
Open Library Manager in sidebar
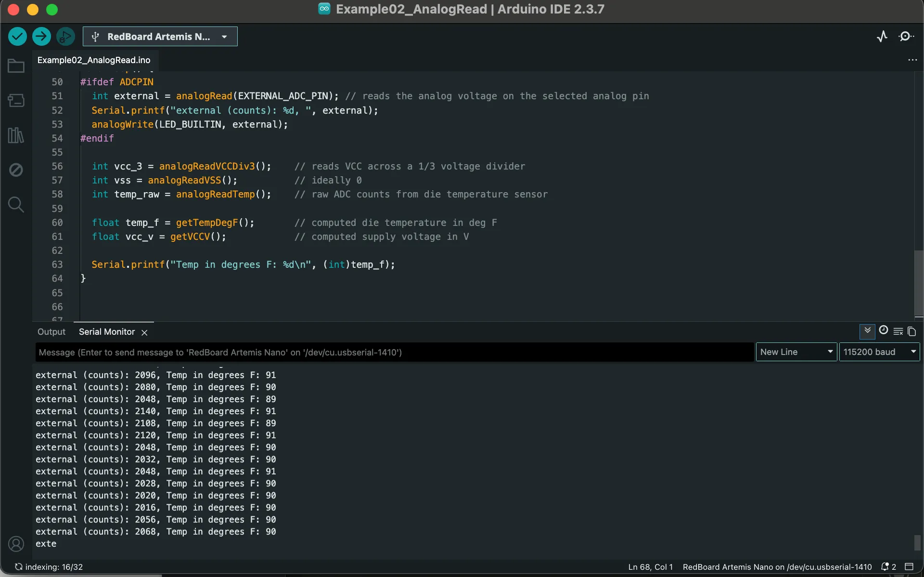point(16,135)
